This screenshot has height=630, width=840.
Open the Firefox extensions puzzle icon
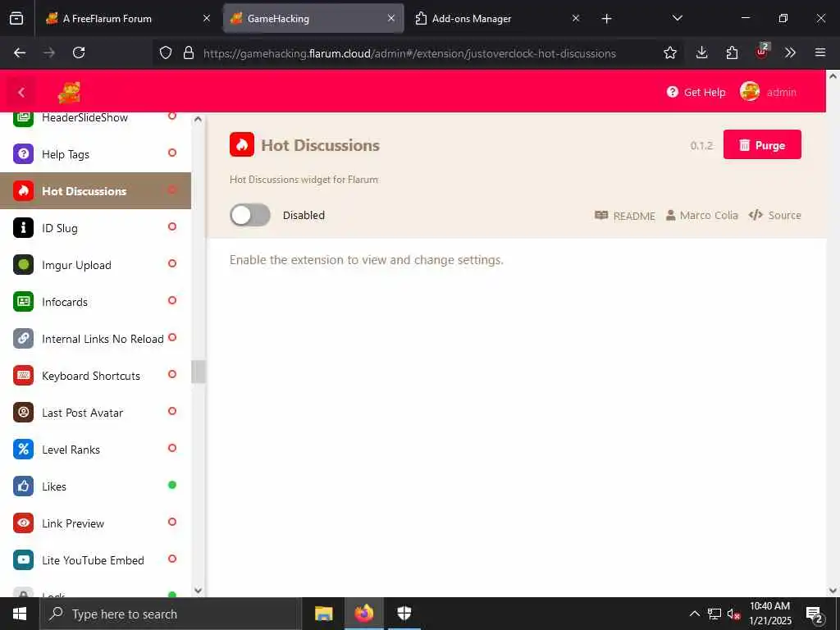click(732, 52)
